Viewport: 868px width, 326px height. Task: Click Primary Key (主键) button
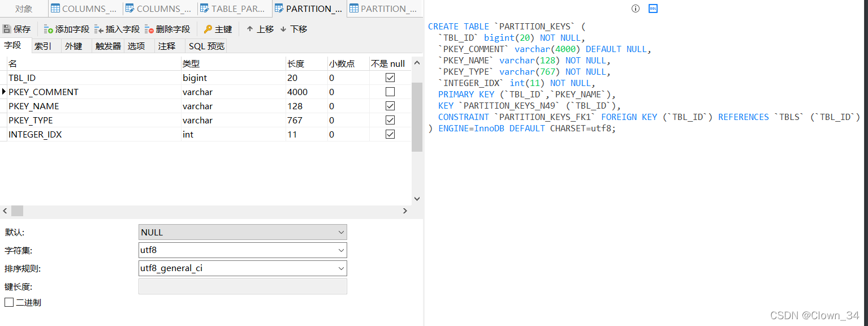tap(218, 29)
